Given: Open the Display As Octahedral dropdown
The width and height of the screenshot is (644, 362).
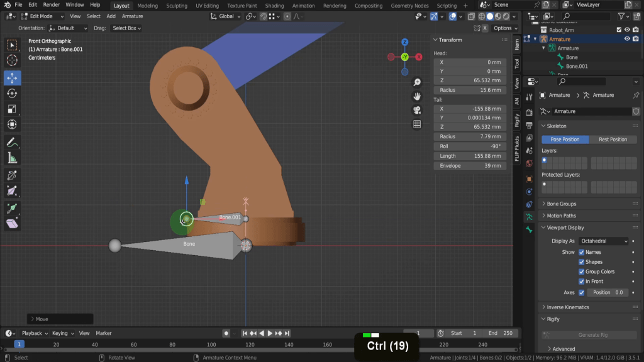Looking at the screenshot, I should (x=604, y=241).
